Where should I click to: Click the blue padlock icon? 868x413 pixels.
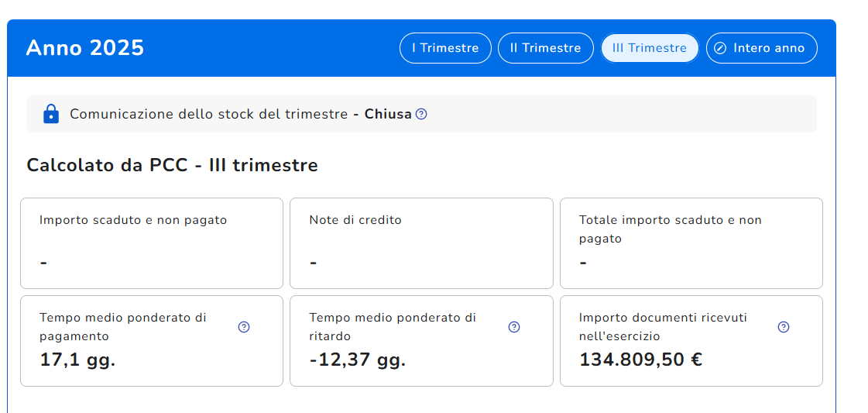(x=51, y=114)
